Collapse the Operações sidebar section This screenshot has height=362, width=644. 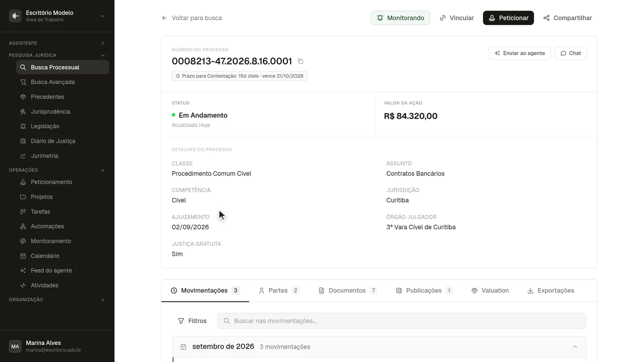(x=57, y=170)
